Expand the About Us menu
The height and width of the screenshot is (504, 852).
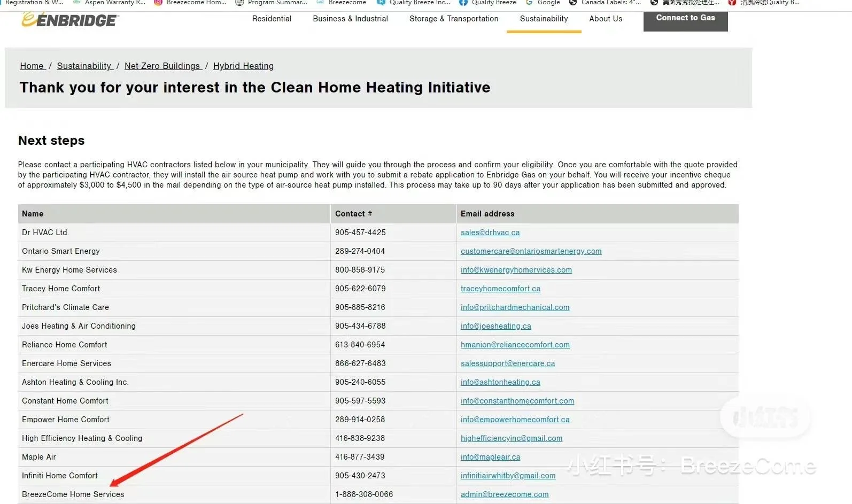[606, 19]
